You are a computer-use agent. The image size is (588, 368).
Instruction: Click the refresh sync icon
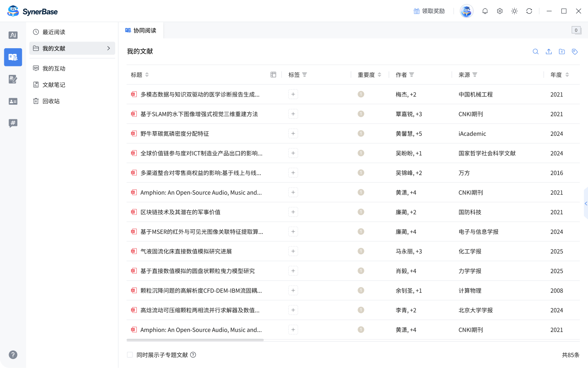529,11
